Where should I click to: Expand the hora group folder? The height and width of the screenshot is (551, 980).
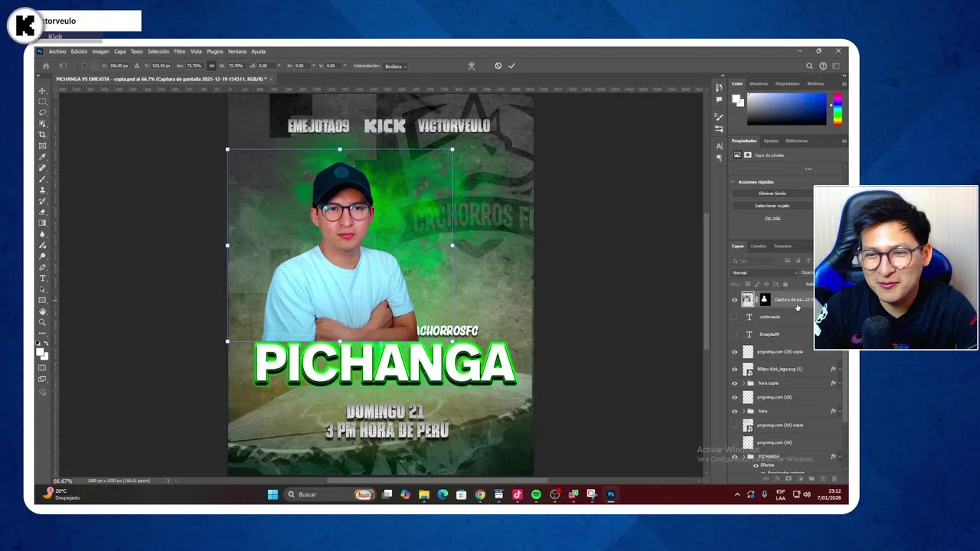743,412
